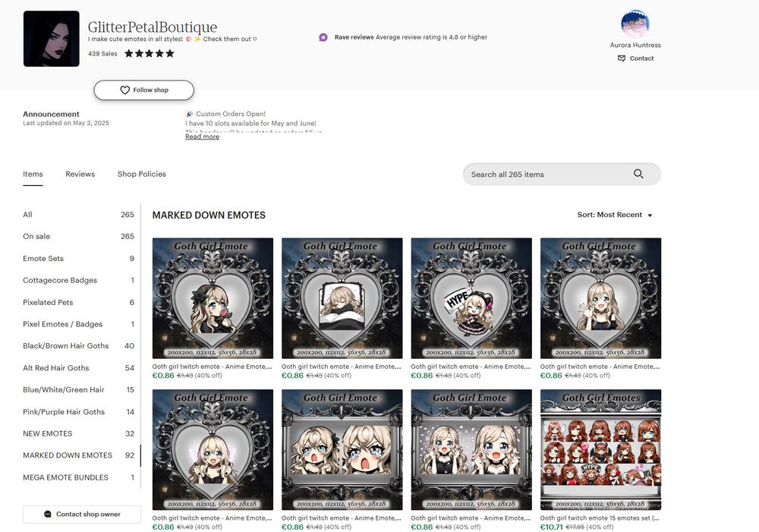Click the five-star shop rating
This screenshot has height=532, width=759.
coord(149,53)
